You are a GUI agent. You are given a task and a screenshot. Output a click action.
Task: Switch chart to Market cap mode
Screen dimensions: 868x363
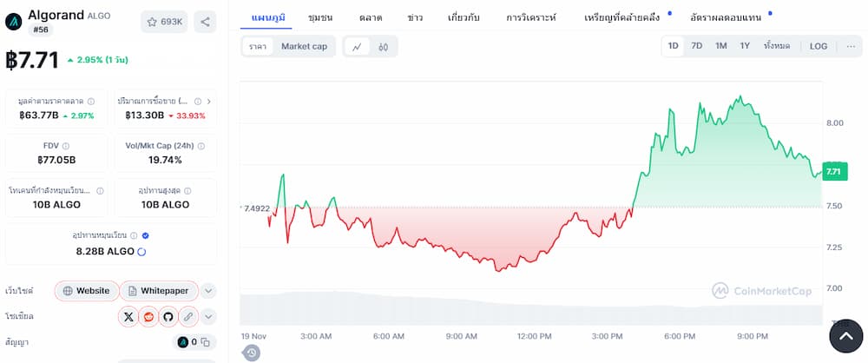304,47
